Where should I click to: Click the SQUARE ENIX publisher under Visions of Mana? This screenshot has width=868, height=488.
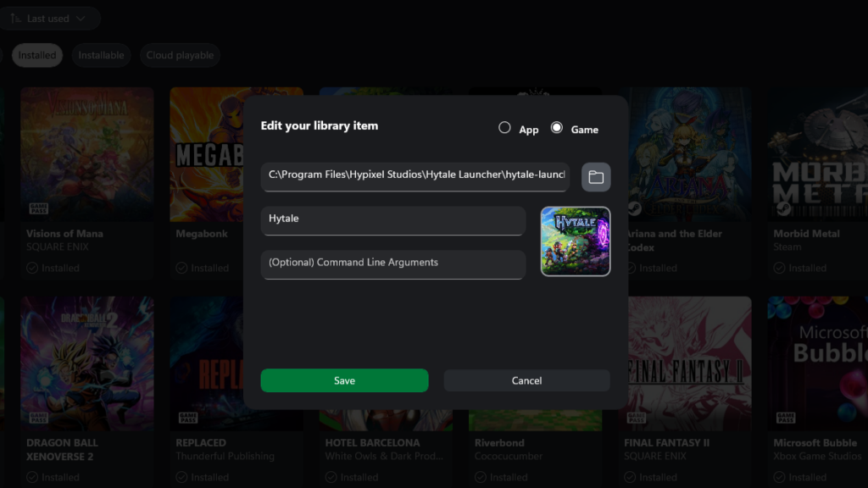coord(58,247)
